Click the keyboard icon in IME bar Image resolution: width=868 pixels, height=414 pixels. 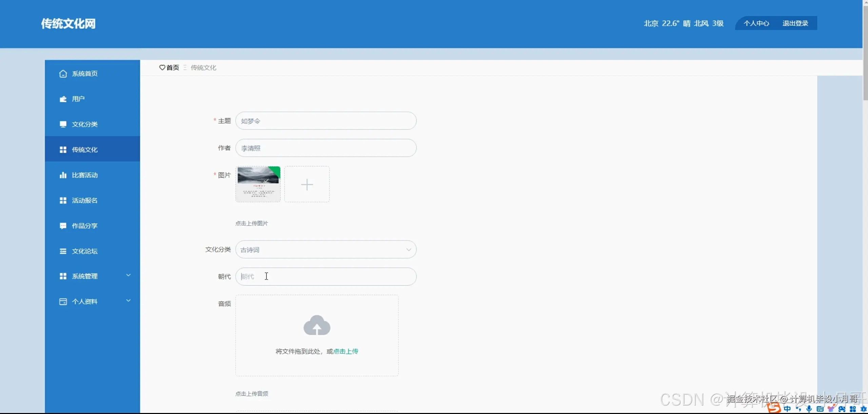[x=820, y=409]
